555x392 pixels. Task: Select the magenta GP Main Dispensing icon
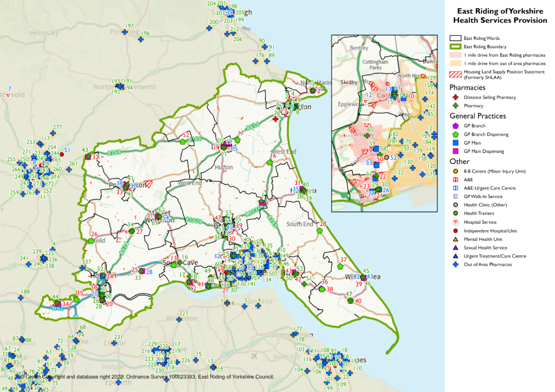click(456, 151)
